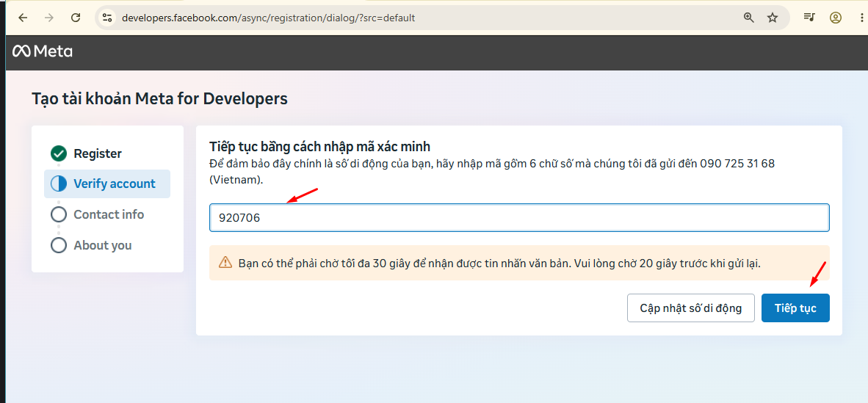Click the 30 giây waiting notice text
This screenshot has width=868, height=403.
point(499,263)
